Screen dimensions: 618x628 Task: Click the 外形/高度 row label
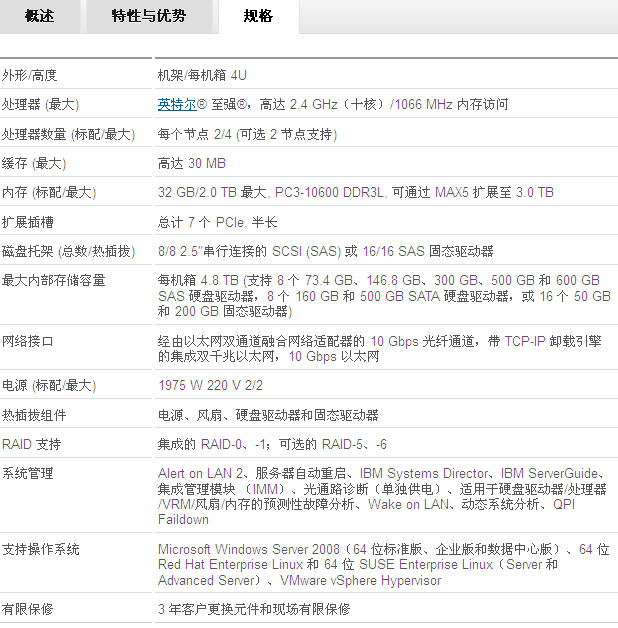(30, 75)
